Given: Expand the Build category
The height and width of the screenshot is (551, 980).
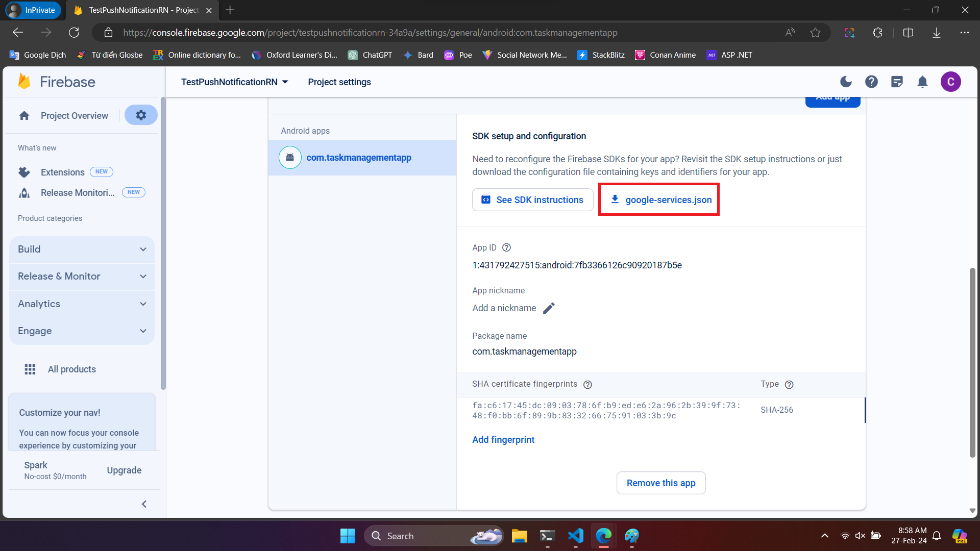Looking at the screenshot, I should 82,249.
